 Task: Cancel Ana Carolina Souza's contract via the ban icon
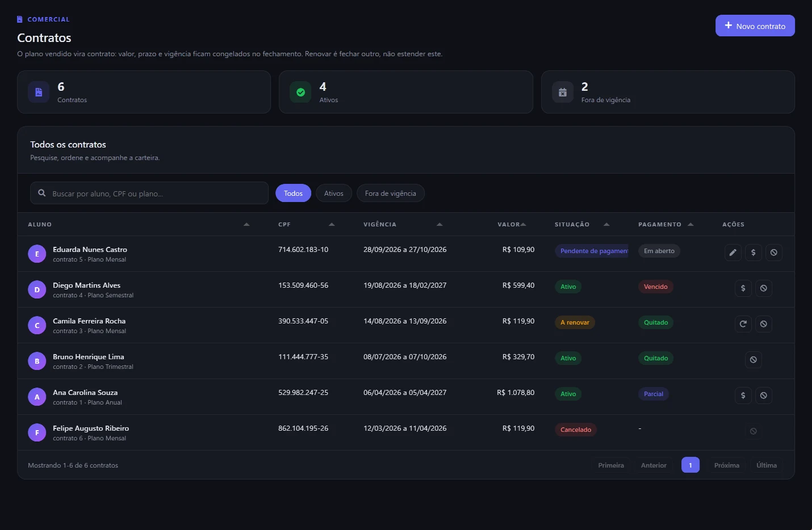[x=764, y=396]
